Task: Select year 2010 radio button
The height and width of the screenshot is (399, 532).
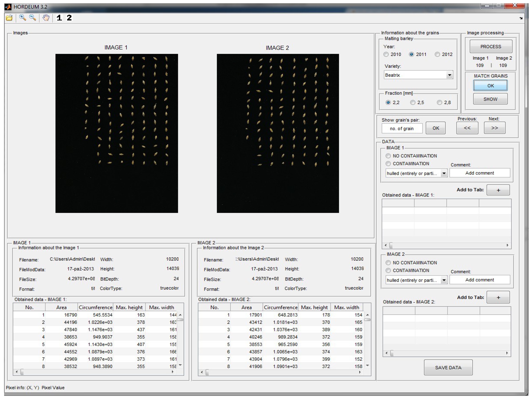Action: tap(386, 54)
